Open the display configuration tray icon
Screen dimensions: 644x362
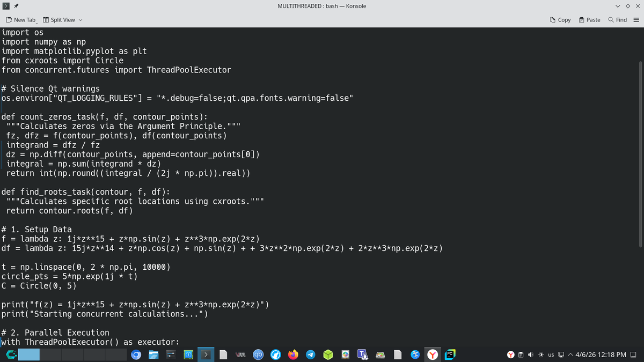[561, 354]
